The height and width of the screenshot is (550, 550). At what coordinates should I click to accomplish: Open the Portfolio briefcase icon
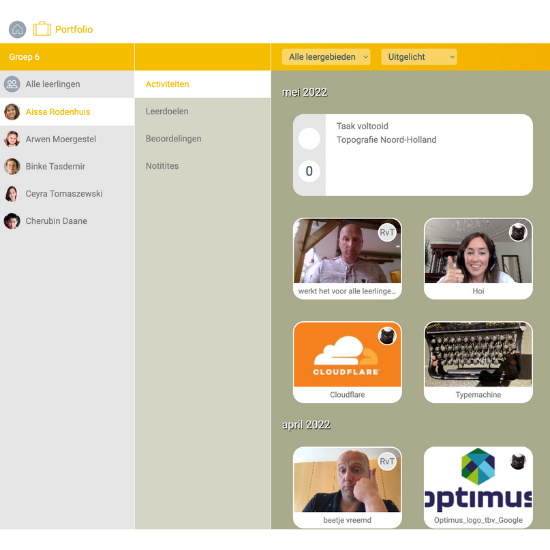pyautogui.click(x=42, y=29)
